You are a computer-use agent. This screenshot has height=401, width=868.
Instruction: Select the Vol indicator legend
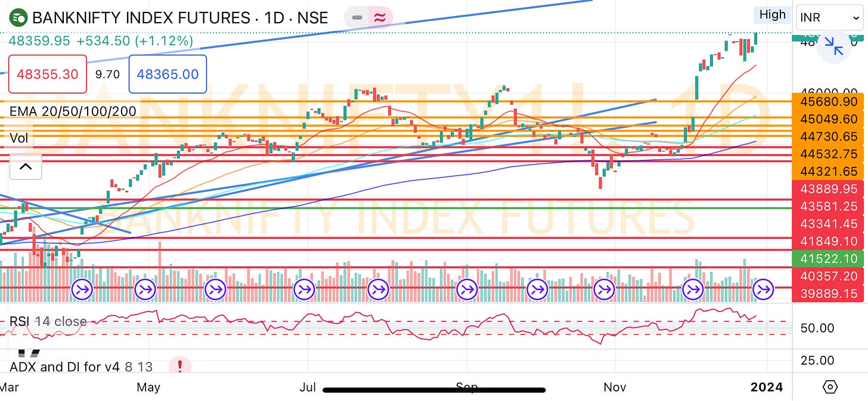(x=19, y=138)
